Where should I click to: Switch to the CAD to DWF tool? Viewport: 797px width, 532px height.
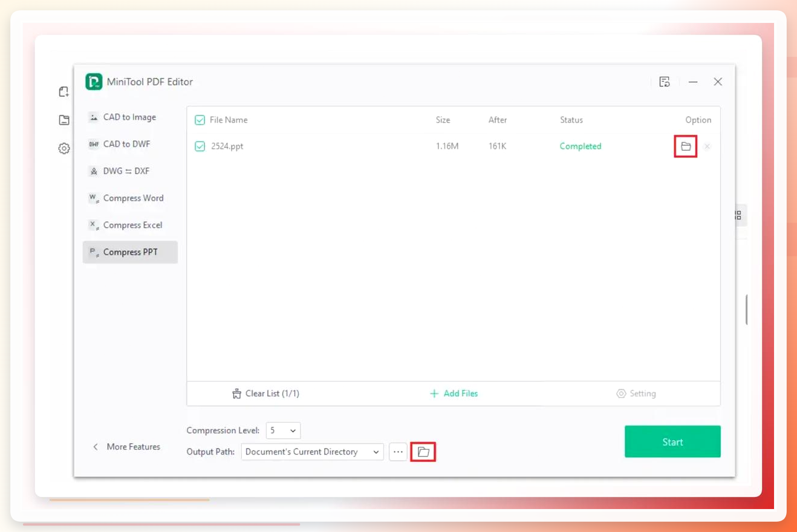(x=130, y=144)
